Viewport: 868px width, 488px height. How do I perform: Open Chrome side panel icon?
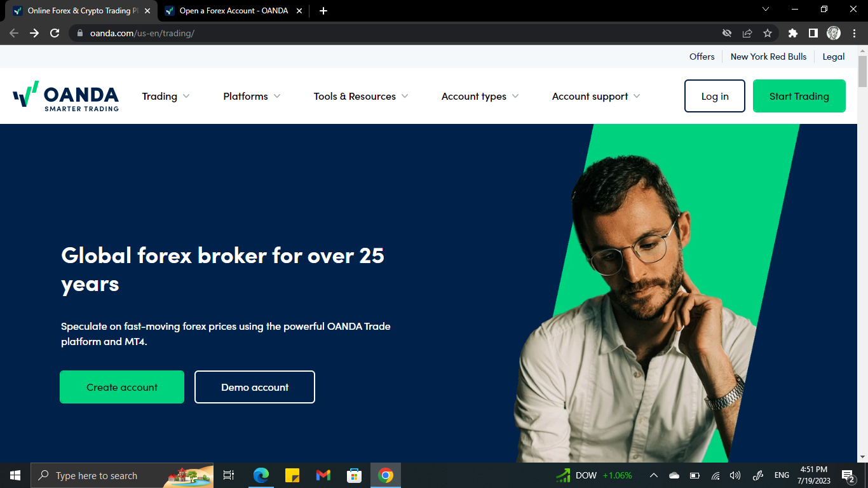pyautogui.click(x=813, y=33)
